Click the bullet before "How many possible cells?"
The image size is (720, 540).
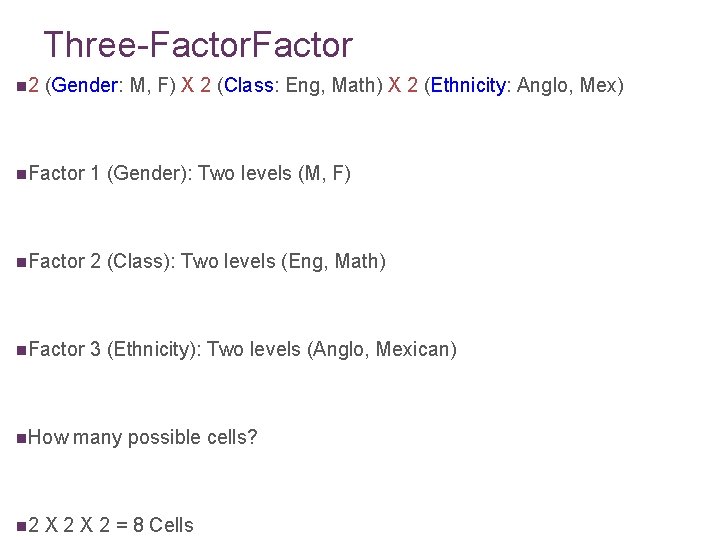22,438
